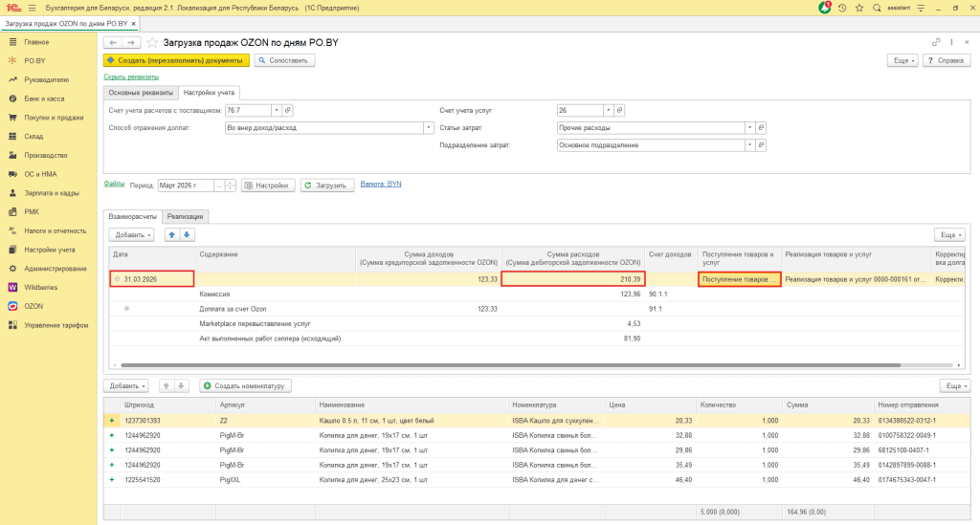Click the Валюта: BYN link

click(381, 185)
